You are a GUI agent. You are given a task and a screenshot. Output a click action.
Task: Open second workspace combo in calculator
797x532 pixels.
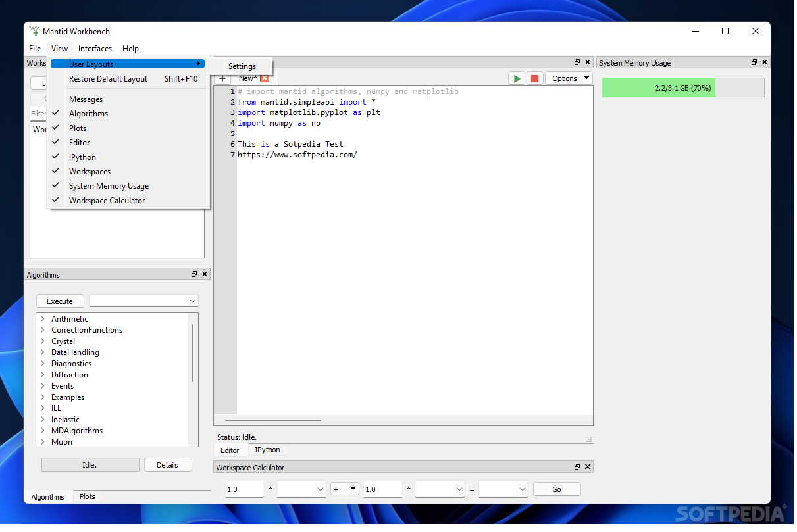[x=440, y=489]
